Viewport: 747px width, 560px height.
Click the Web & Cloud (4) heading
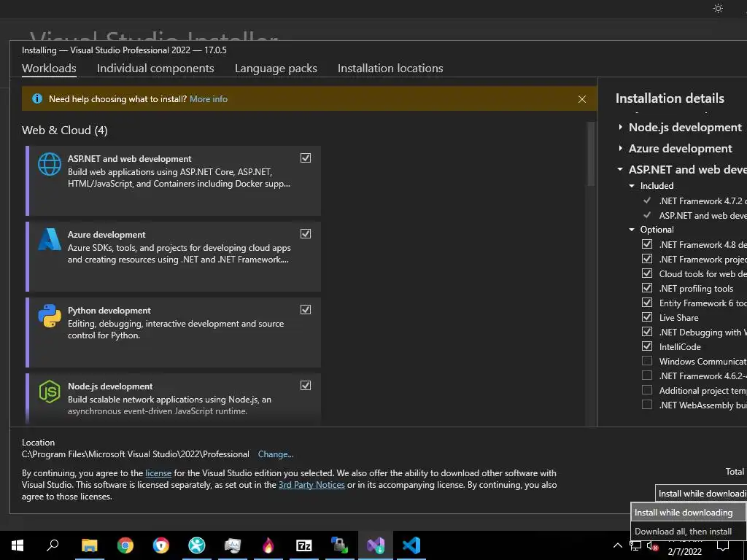coord(65,130)
